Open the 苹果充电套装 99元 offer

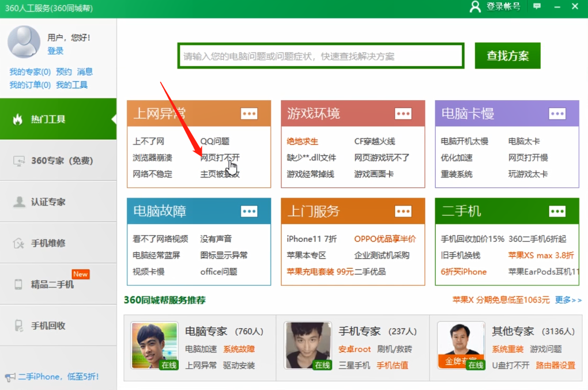318,271
